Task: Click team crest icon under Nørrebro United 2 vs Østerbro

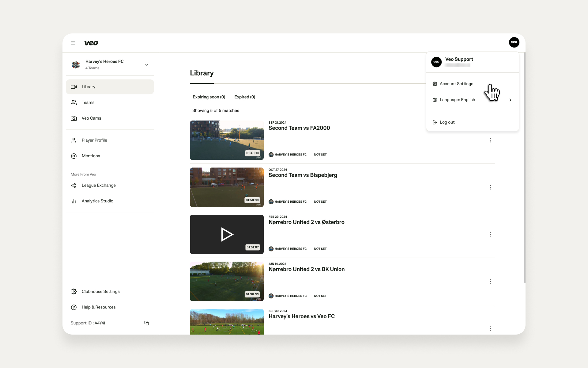Action: [x=271, y=249]
